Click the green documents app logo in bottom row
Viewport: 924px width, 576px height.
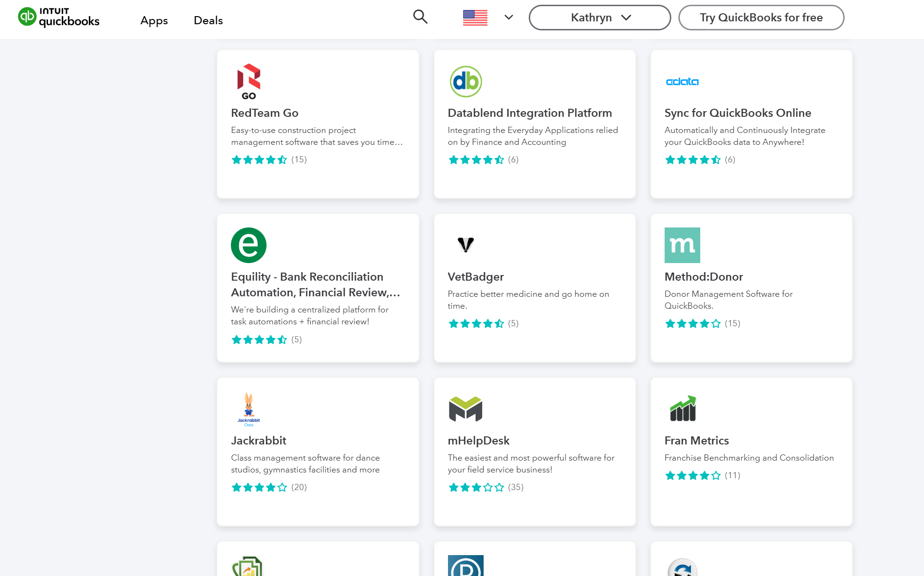[248, 566]
